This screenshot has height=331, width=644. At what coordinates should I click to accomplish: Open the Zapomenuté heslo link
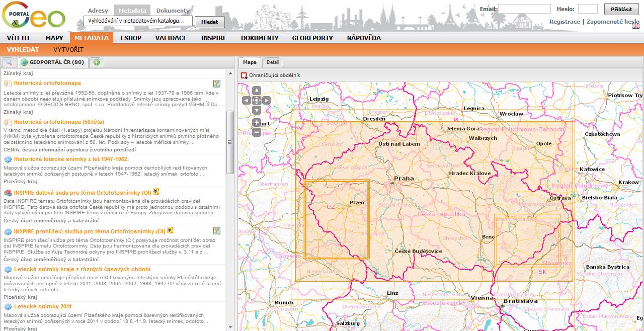point(613,22)
